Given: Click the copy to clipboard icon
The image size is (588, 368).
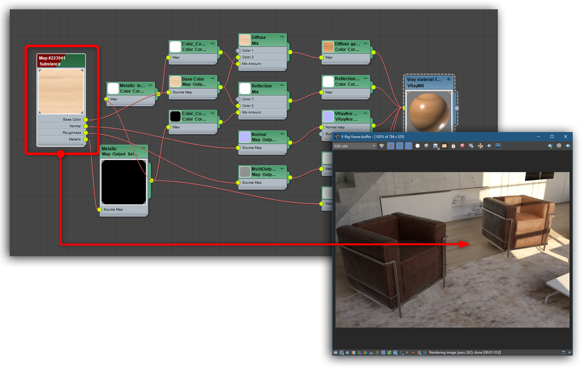Looking at the screenshot, I should 453,146.
